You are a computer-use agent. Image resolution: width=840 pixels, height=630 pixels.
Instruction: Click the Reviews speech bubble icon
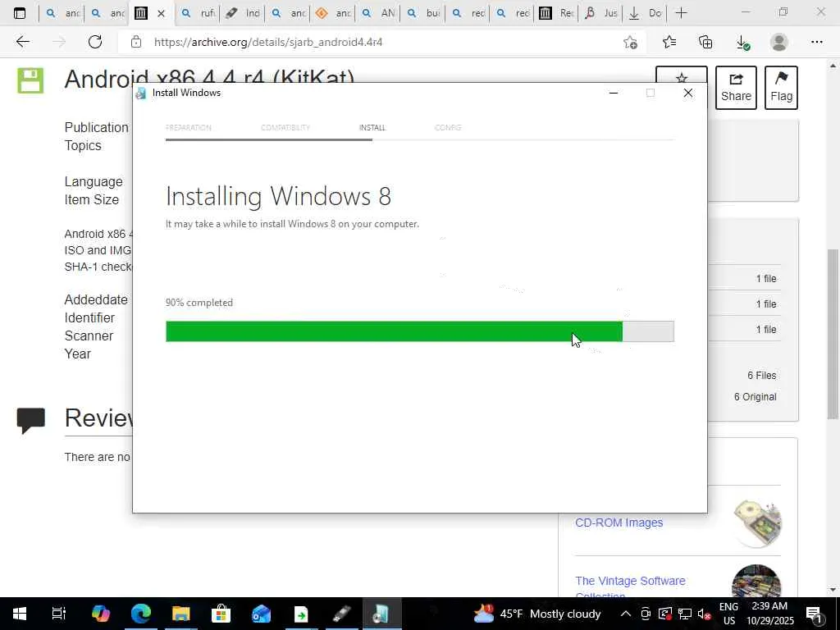[x=31, y=420]
